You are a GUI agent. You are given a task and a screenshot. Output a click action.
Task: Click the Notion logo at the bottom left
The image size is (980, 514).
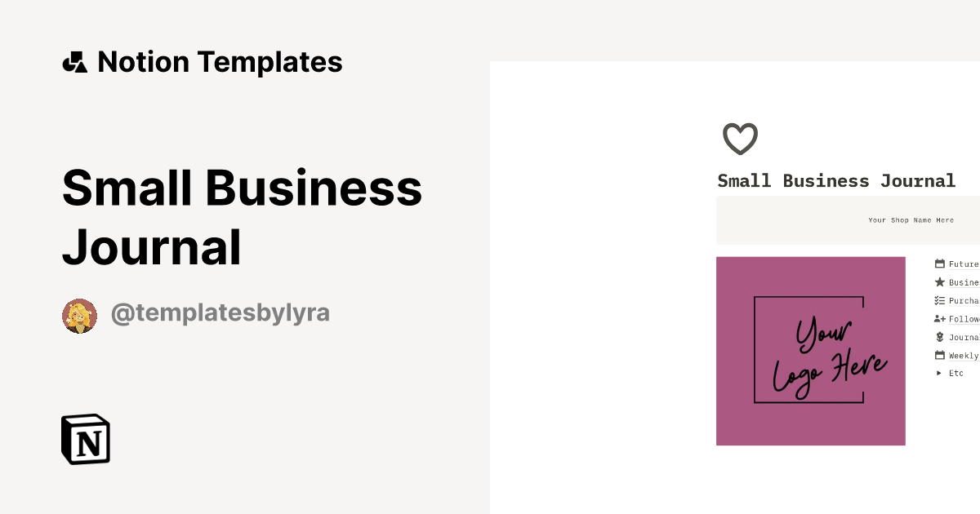point(85,439)
